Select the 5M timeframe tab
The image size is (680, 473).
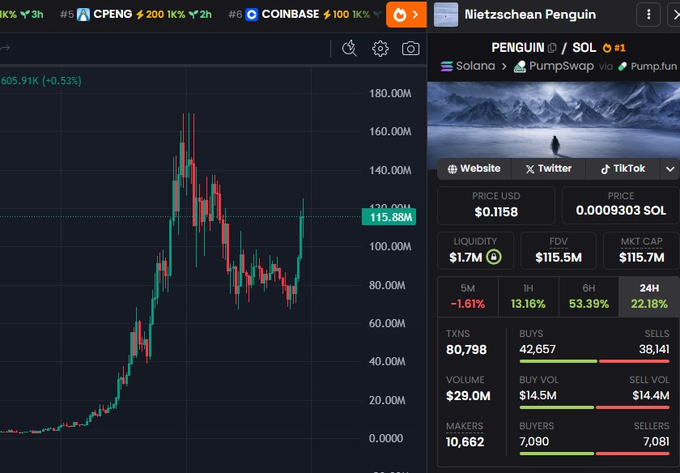pyautogui.click(x=468, y=297)
